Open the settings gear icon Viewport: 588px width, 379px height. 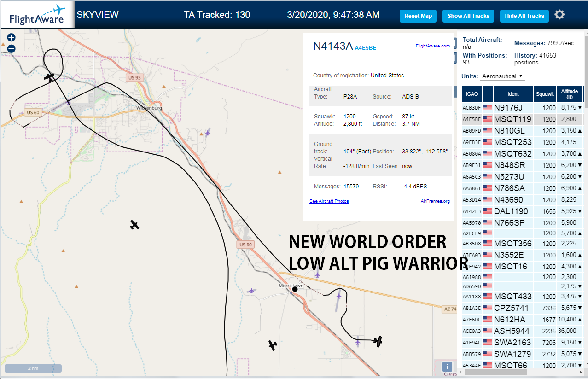point(559,15)
